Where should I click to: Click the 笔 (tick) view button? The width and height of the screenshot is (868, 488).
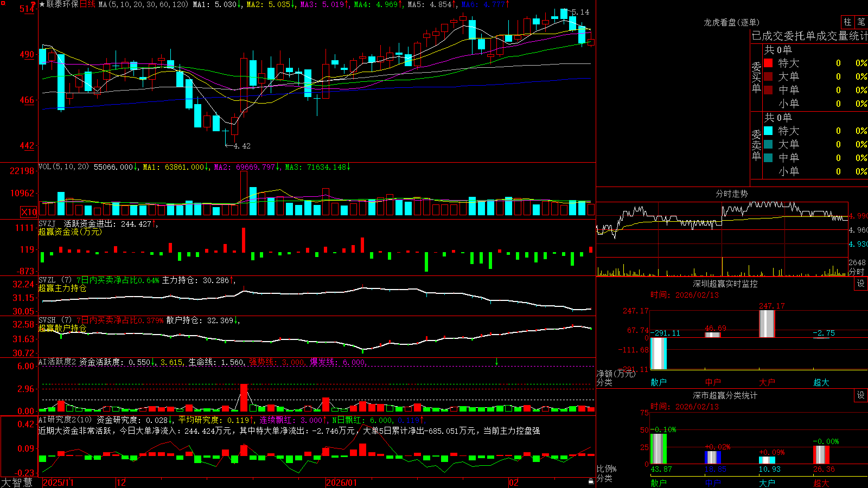861,22
